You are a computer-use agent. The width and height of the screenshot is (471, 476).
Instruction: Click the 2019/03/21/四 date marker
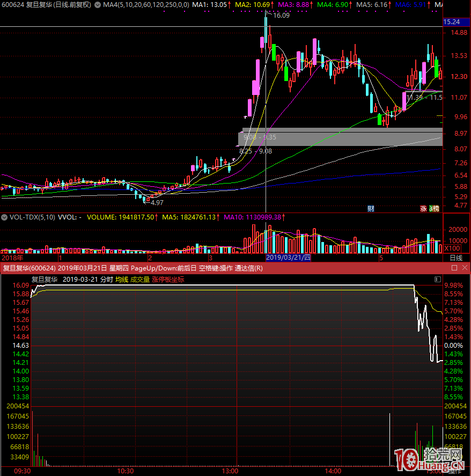pyautogui.click(x=288, y=258)
